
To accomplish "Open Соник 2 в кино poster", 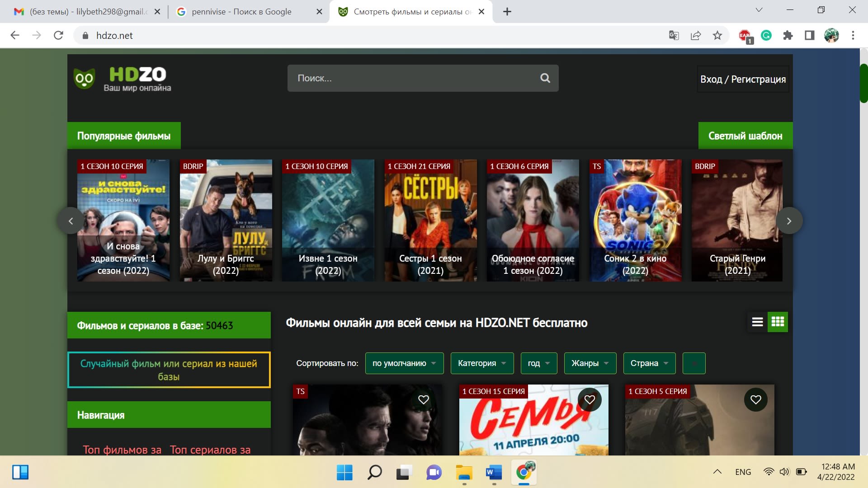I will 635,221.
